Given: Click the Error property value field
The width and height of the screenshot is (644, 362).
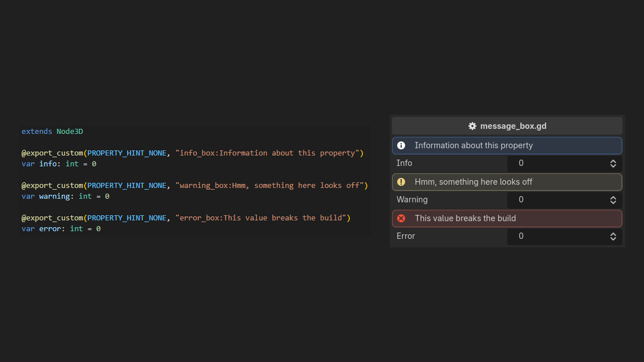Looking at the screenshot, I should coord(565,237).
